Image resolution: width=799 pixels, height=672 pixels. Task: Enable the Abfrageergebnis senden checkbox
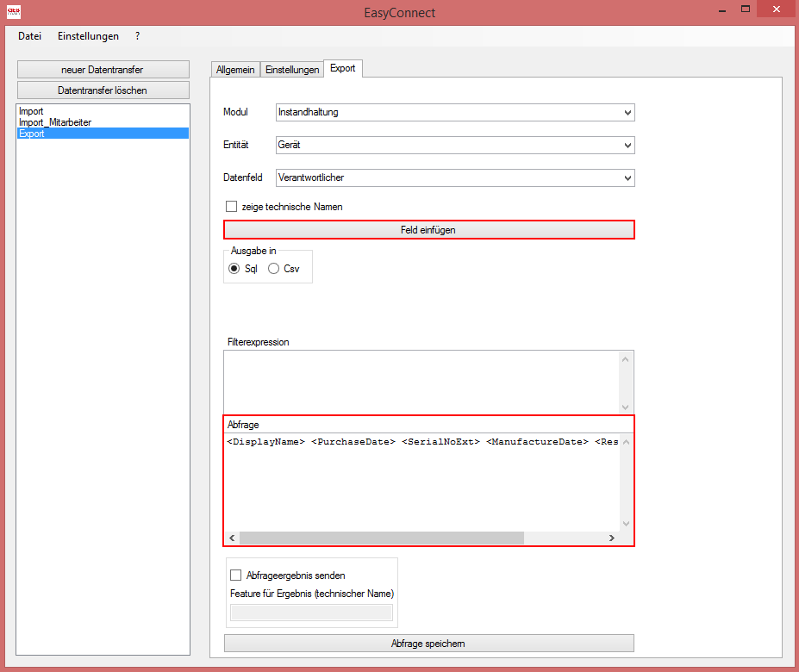pyautogui.click(x=235, y=575)
